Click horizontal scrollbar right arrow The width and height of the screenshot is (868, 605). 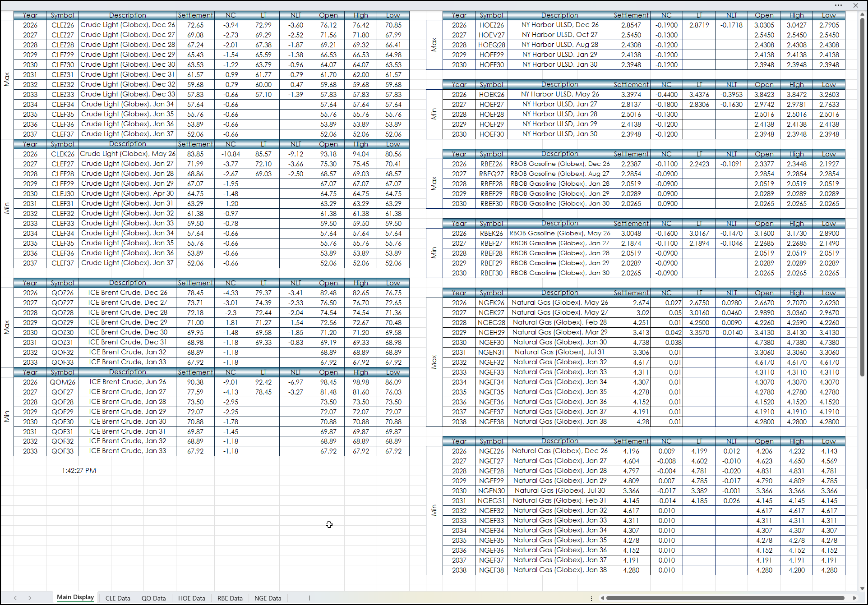(854, 598)
